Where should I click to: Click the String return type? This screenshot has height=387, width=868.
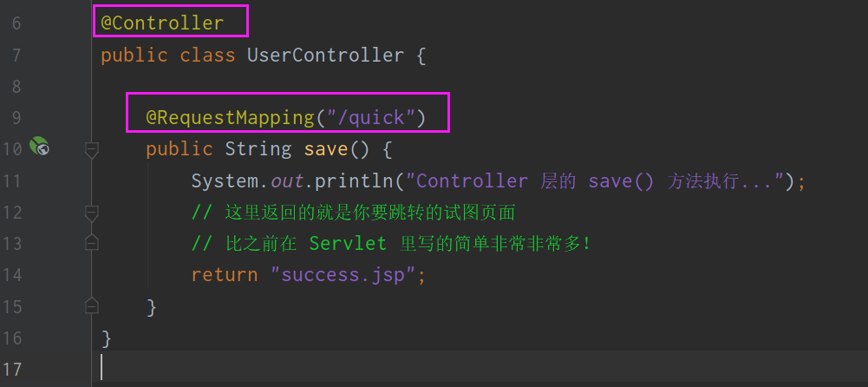coord(258,148)
